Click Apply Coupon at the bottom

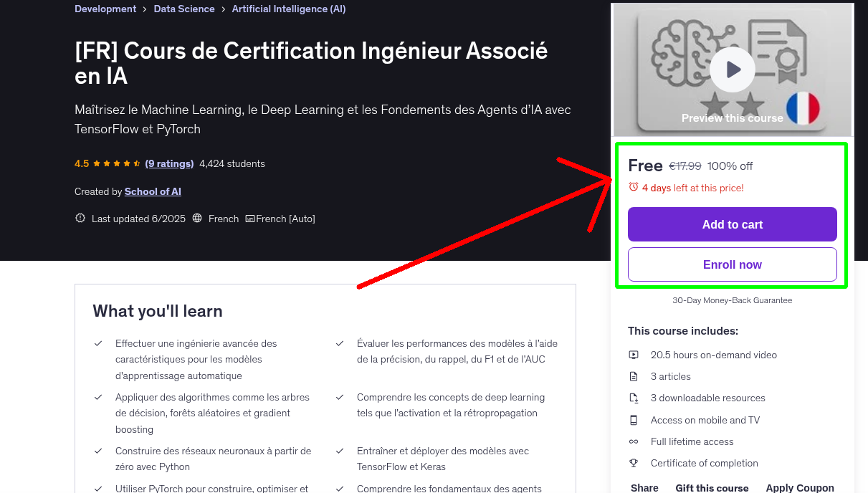(800, 487)
